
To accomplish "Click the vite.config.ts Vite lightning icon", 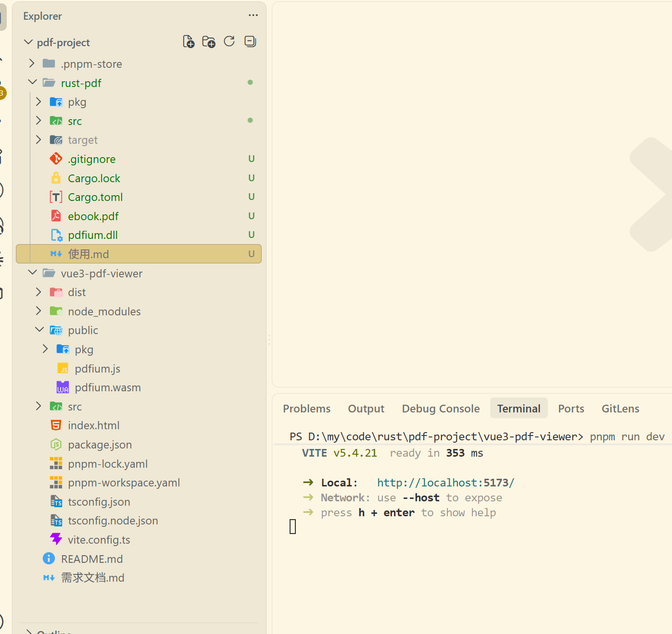I will click(56, 539).
